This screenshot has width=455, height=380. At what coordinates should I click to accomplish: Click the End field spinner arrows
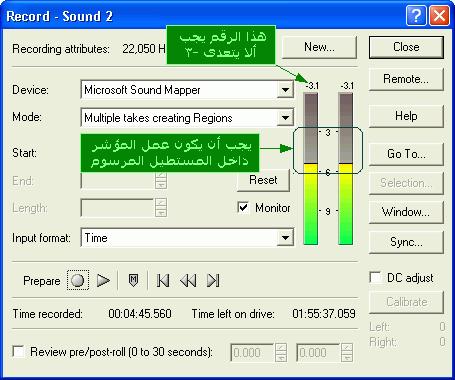point(161,181)
